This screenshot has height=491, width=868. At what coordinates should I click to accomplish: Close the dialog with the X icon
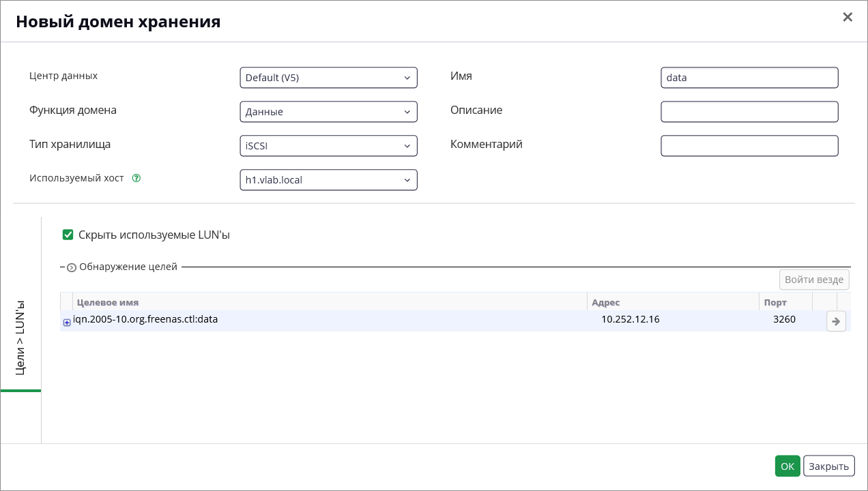848,17
